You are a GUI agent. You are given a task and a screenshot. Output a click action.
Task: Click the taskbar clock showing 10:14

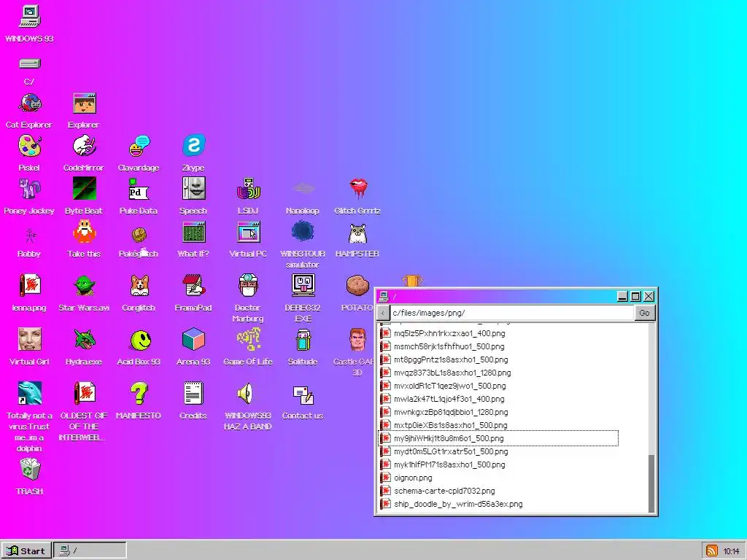pyautogui.click(x=731, y=551)
